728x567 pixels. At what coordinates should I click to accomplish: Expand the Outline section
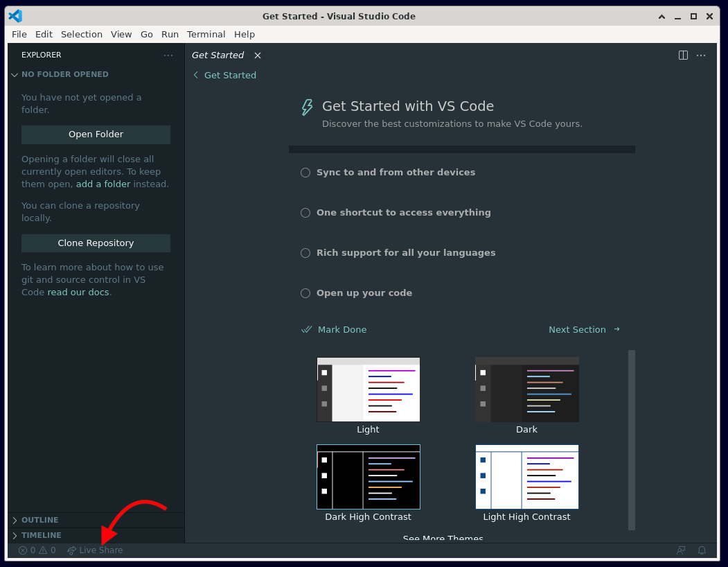coord(39,520)
